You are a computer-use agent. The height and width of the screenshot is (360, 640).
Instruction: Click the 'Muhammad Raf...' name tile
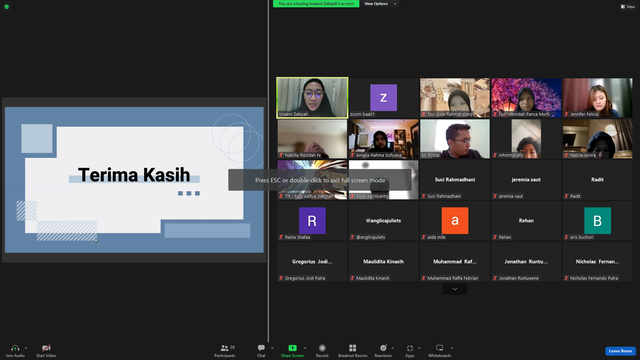coord(455,262)
